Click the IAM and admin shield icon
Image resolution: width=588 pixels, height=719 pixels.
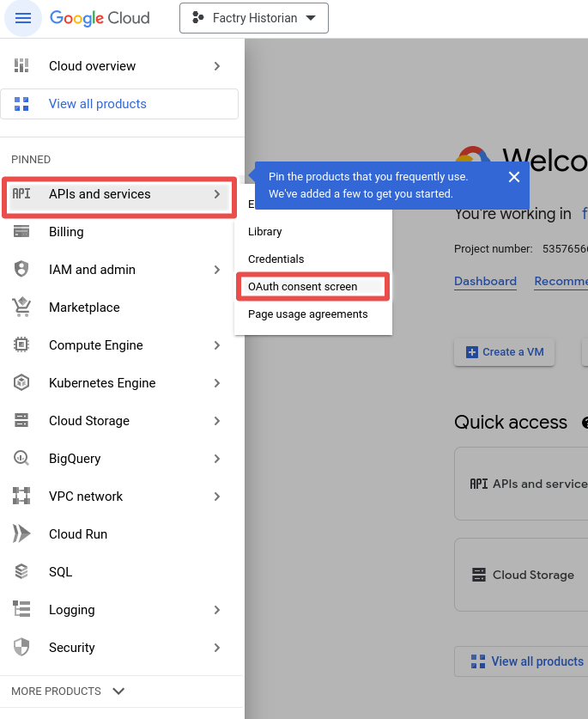21,269
